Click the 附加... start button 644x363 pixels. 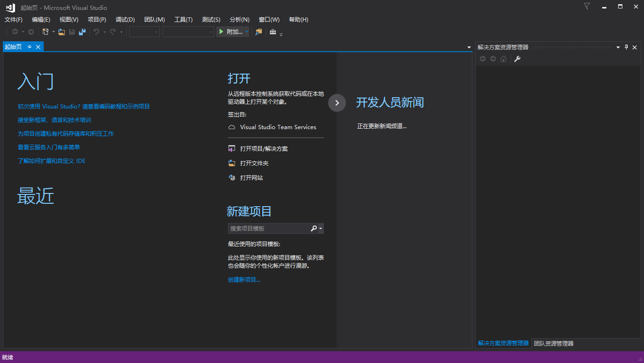[231, 31]
